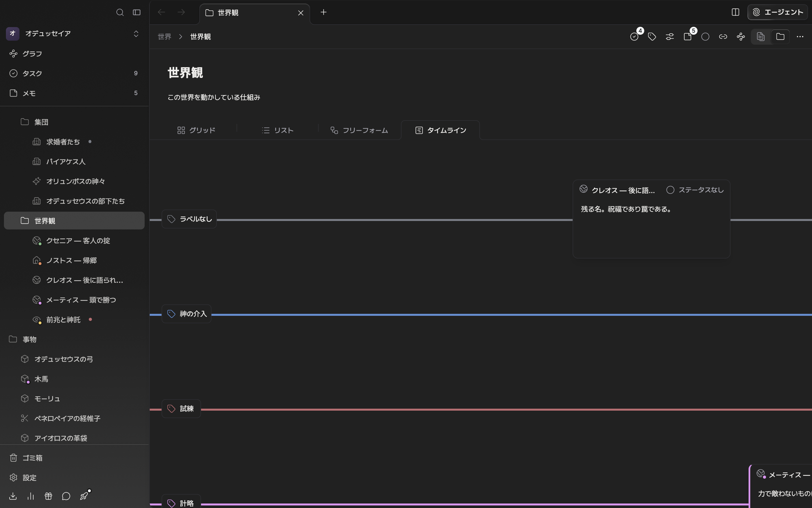The height and width of the screenshot is (508, 812).
Task: Open the search magnifier in the sidebar
Action: pos(120,12)
